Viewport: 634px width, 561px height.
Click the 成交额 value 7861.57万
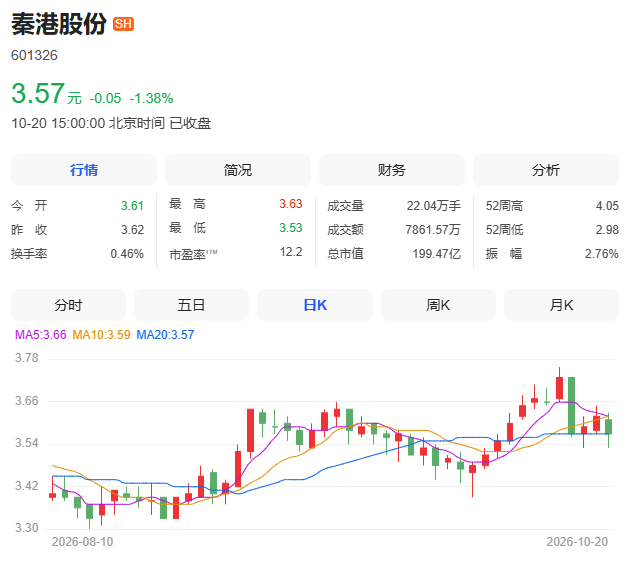(x=433, y=230)
